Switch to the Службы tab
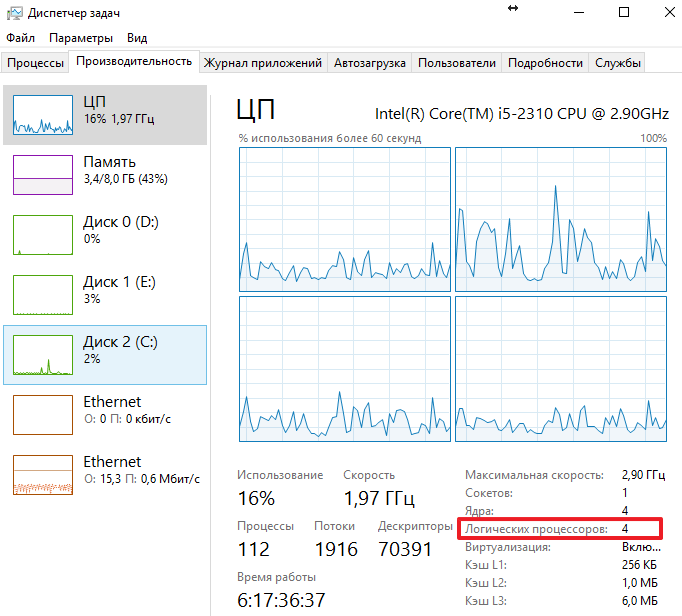The width and height of the screenshot is (682, 616). point(618,63)
